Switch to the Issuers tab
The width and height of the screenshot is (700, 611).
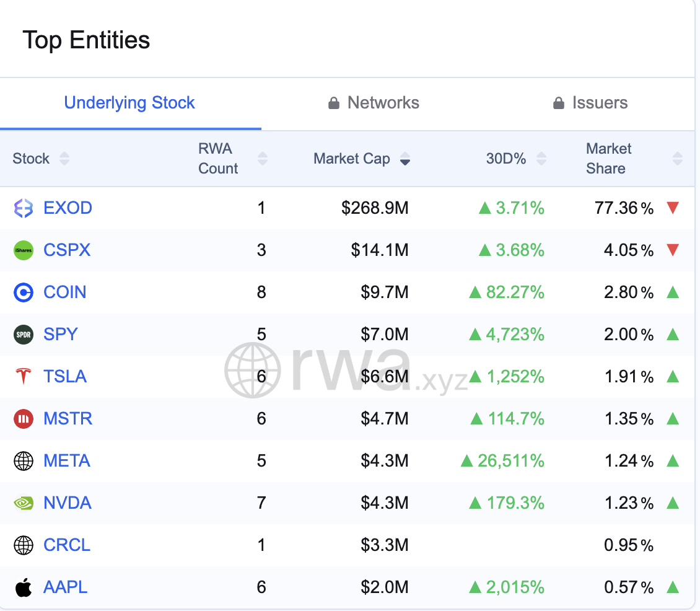coord(590,103)
